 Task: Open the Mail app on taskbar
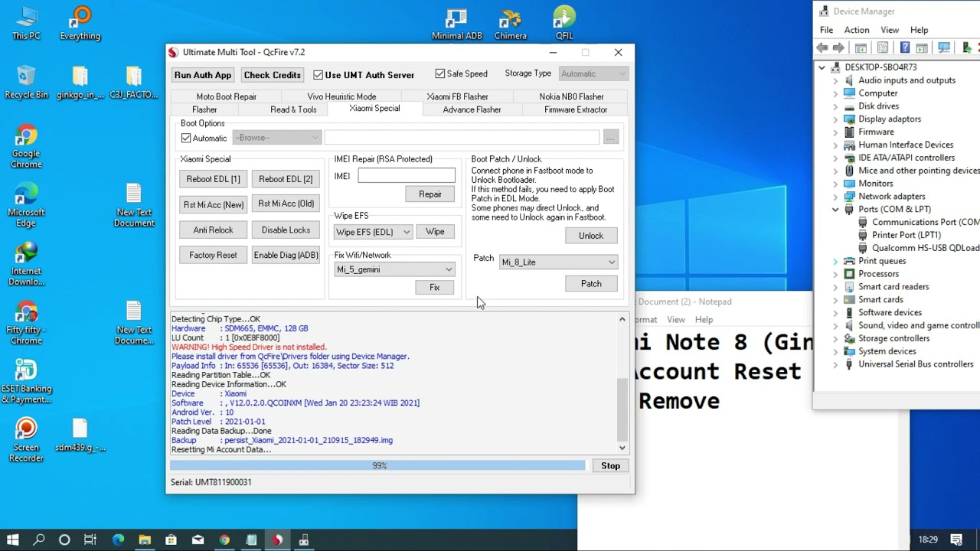(198, 540)
